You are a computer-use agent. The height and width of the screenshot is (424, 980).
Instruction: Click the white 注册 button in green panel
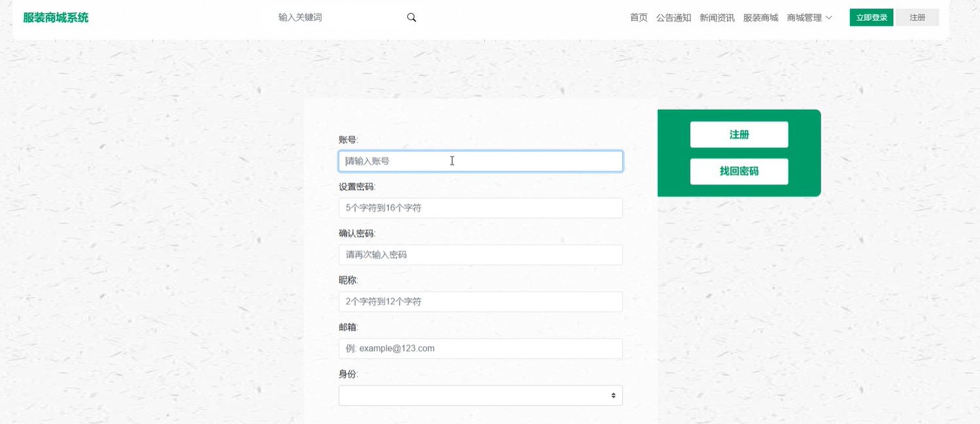[x=739, y=134]
